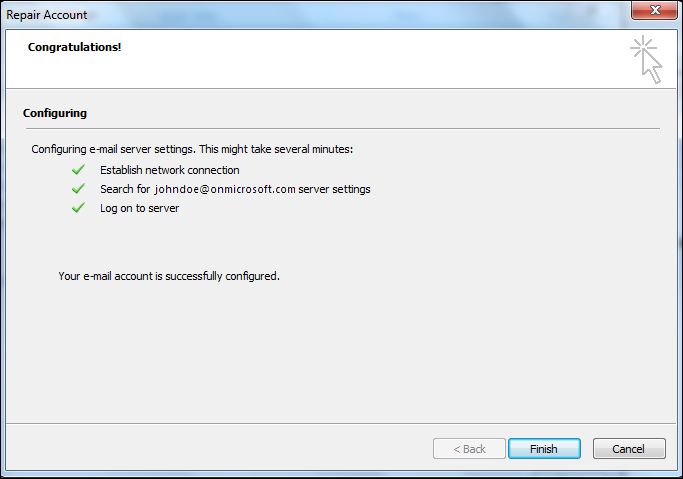Click the Repair Account title bar text
Viewport: 683px width, 479px height.
[48, 15]
